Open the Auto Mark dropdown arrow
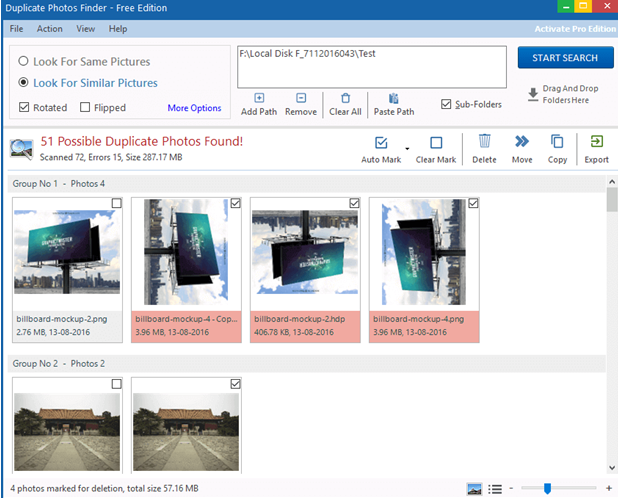Screen dimensions: 618x498 coord(407,149)
